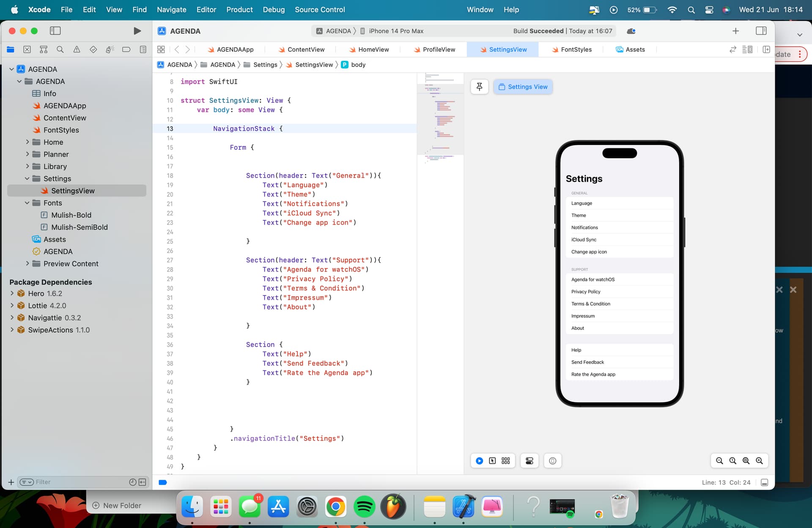
Task: Open Control Center in menu bar
Action: click(709, 9)
